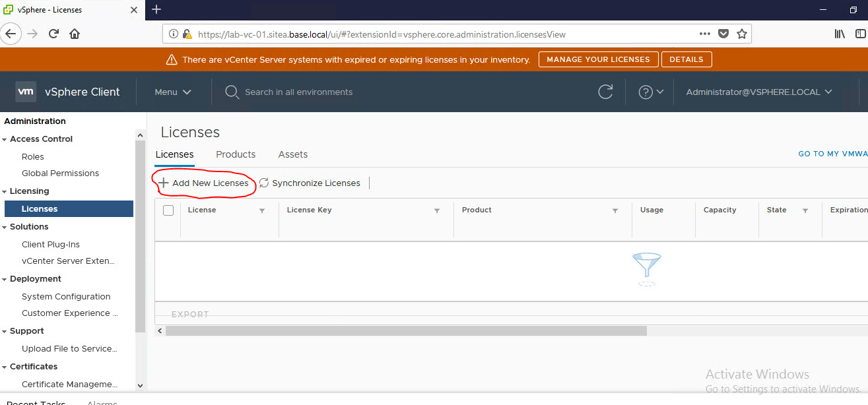This screenshot has width=868, height=405.
Task: Reload the page with browser refresh icon
Action: [x=54, y=34]
